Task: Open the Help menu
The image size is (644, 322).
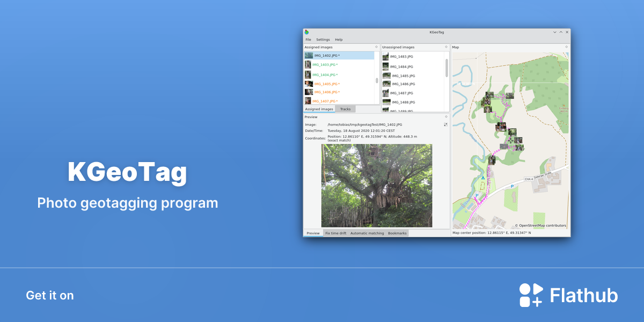Action: [339, 40]
